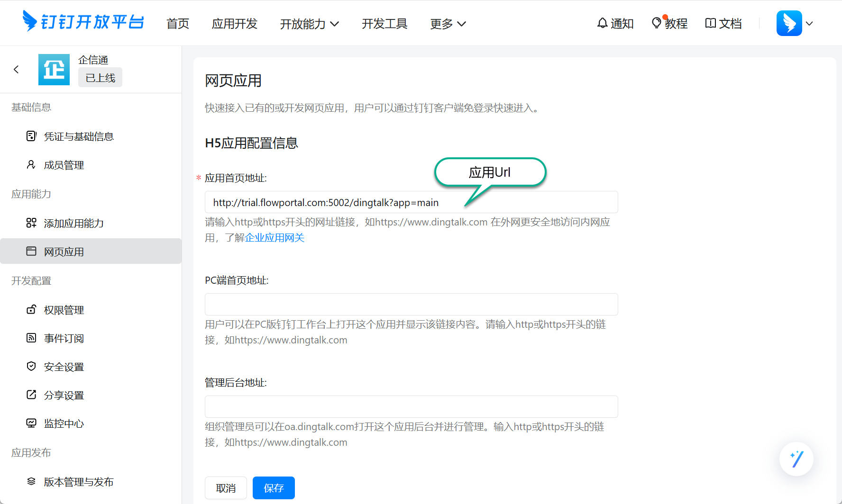This screenshot has width=842, height=504.
Task: Click the blue user avatar icon
Action: coord(789,23)
